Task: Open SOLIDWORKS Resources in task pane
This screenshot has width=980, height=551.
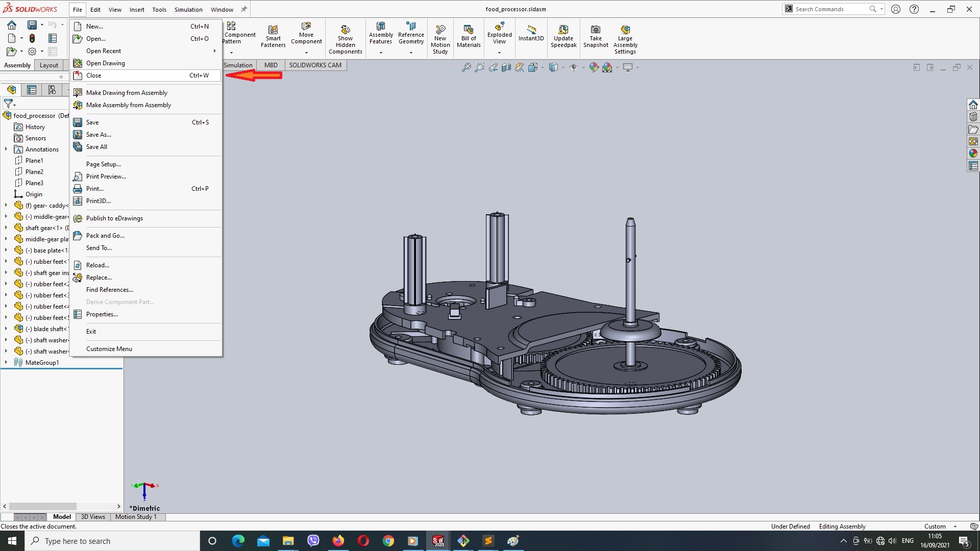Action: (x=973, y=105)
